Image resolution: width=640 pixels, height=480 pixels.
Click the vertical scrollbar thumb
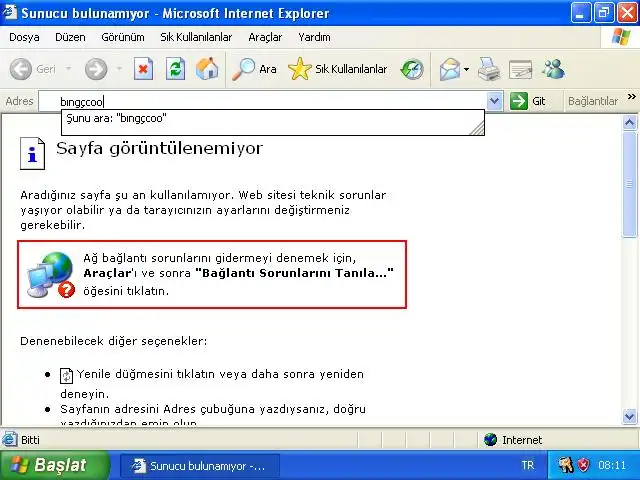629,184
